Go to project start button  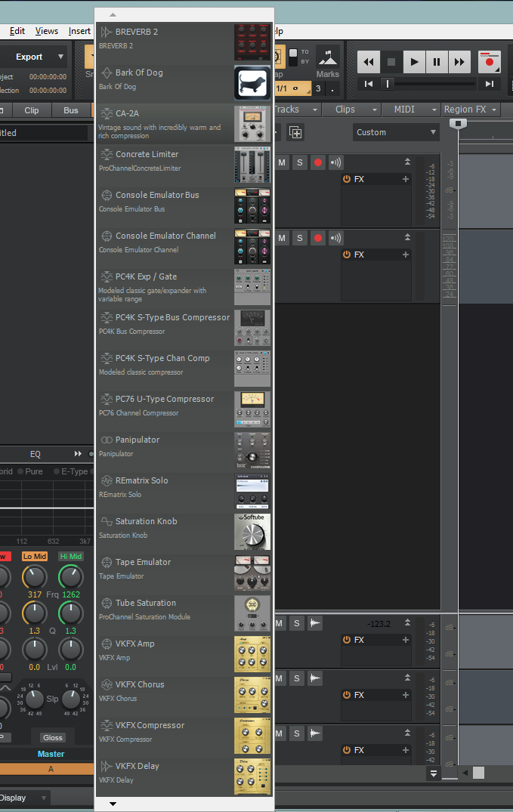(369, 84)
